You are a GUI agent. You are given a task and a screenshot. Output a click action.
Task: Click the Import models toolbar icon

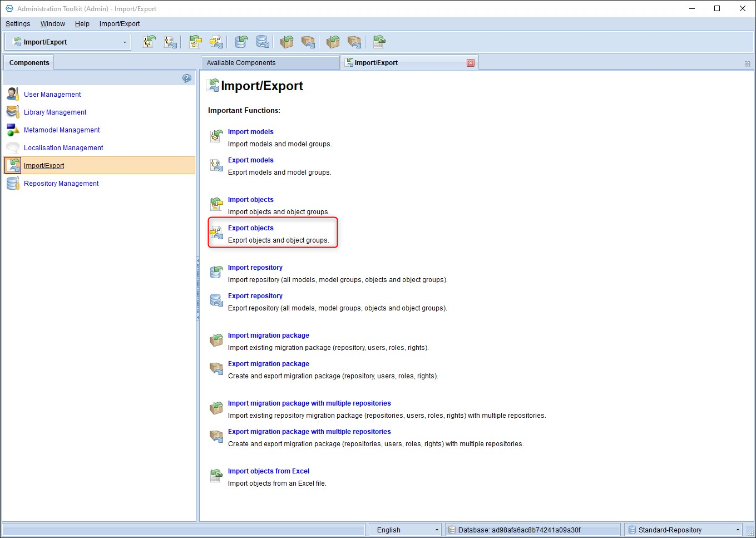pyautogui.click(x=149, y=42)
